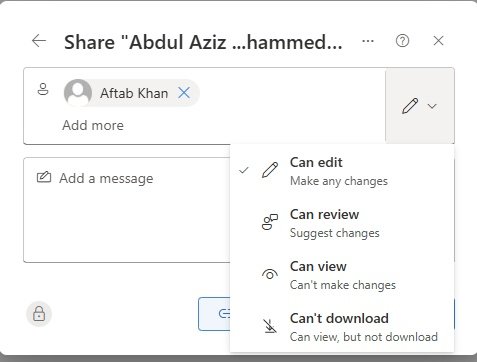Choose the Can't download option
The height and width of the screenshot is (362, 477).
(342, 327)
